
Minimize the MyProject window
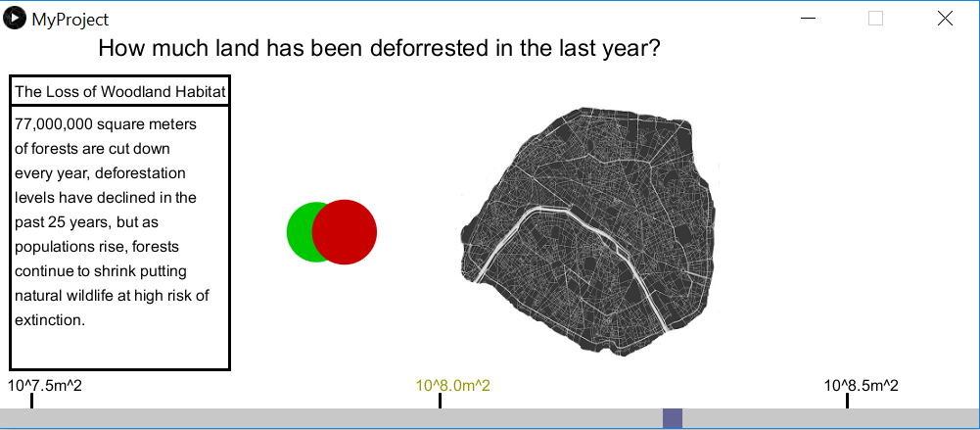click(x=808, y=19)
